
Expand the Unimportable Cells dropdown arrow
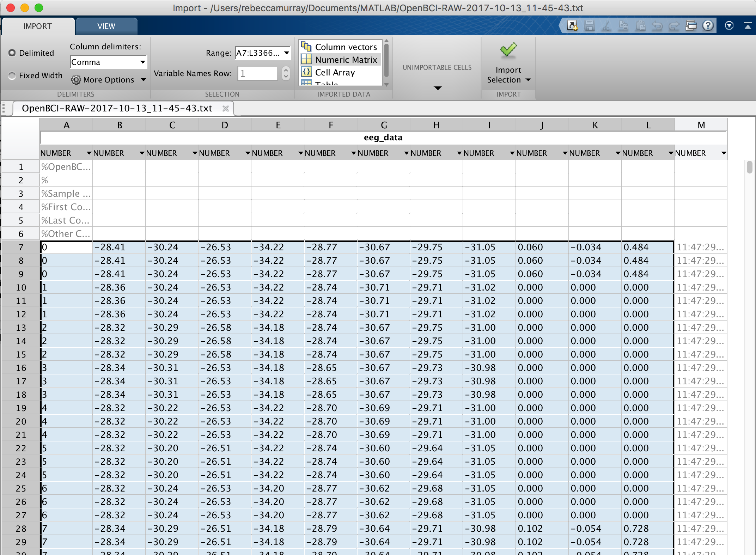(x=437, y=88)
